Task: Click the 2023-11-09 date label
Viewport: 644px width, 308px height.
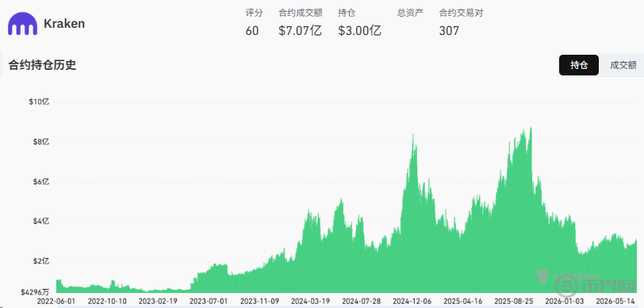Action: [259, 301]
